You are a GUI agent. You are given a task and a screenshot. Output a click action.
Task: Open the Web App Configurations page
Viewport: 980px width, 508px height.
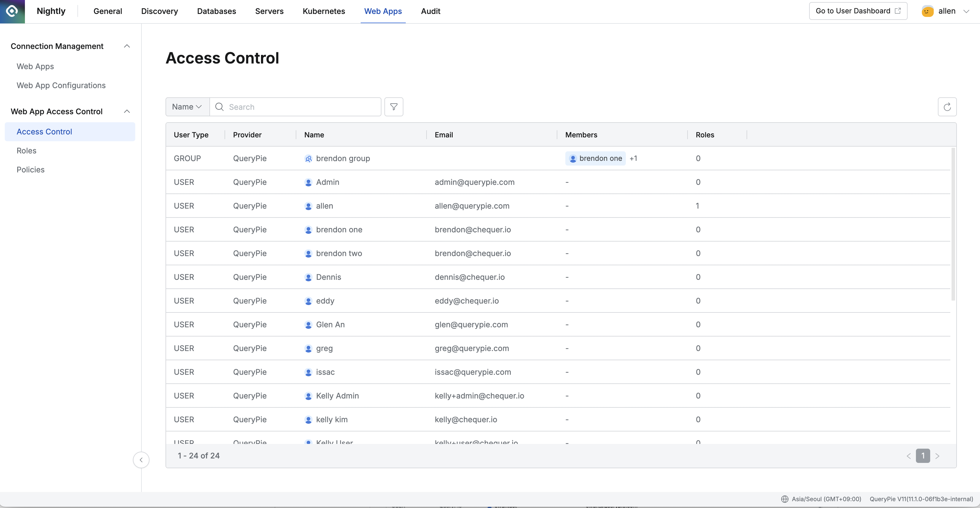(x=61, y=85)
